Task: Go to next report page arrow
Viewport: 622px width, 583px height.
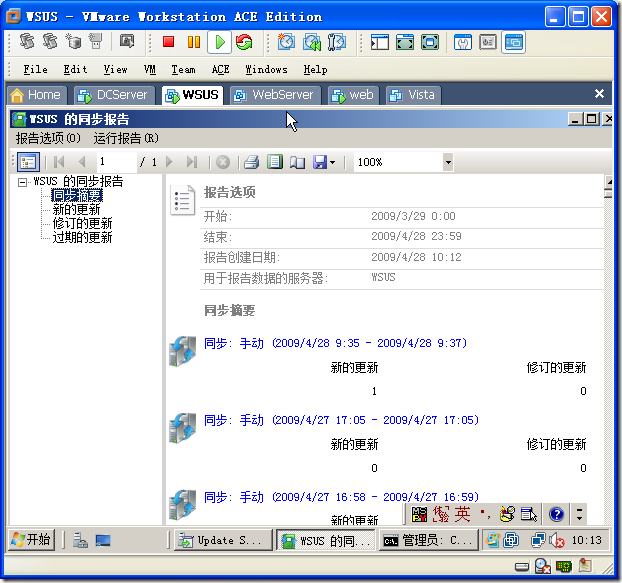Action: (169, 162)
